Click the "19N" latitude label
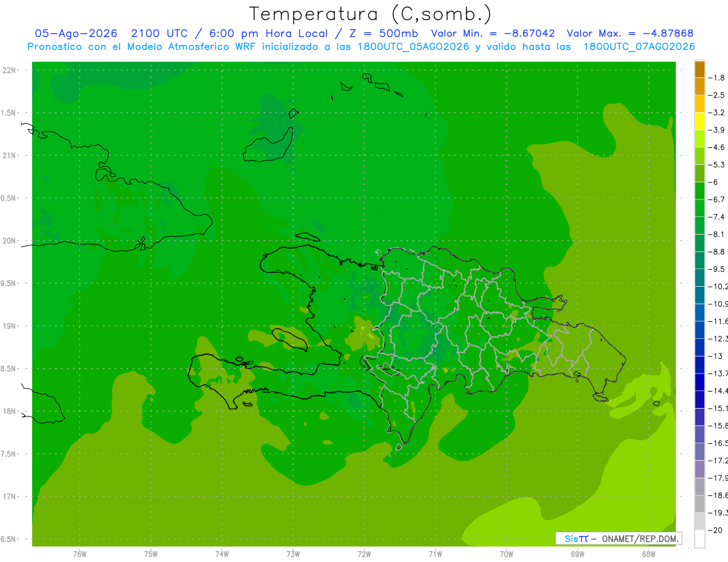 point(9,326)
